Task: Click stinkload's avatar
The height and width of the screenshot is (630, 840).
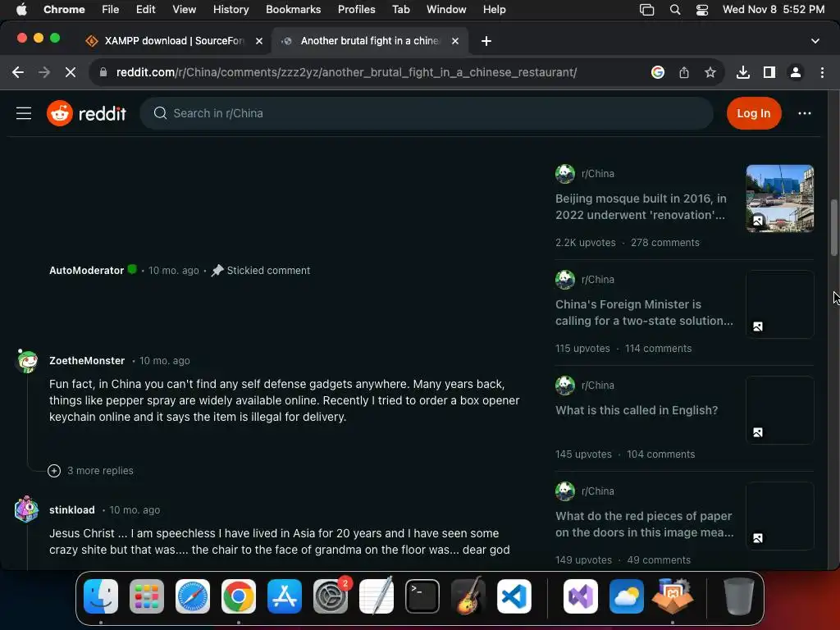Action: coord(26,509)
